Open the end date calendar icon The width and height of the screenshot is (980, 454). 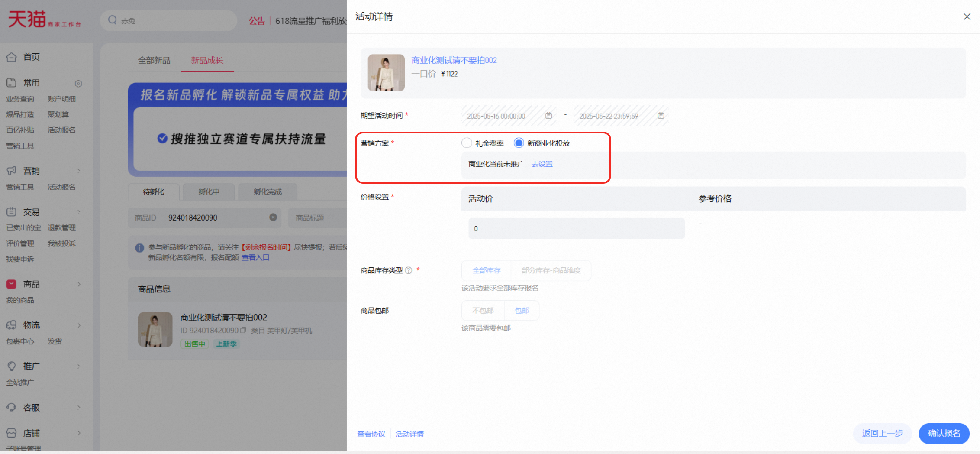(x=661, y=115)
